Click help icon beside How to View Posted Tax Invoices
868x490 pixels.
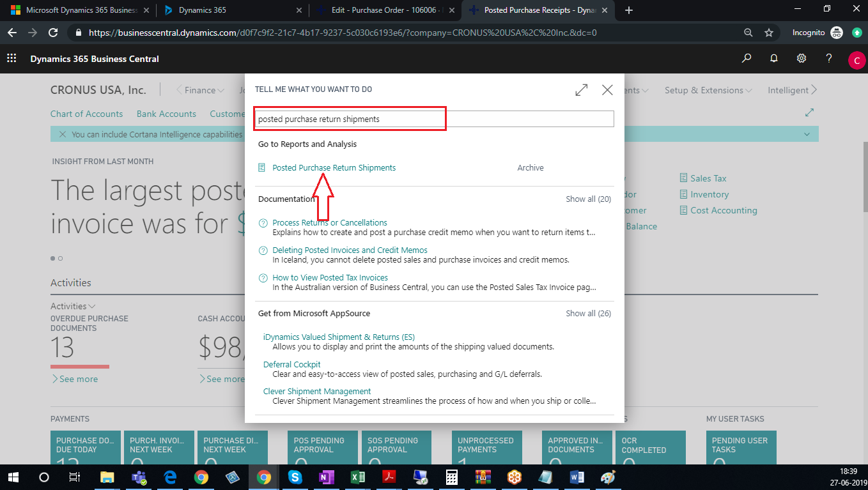[263, 278]
